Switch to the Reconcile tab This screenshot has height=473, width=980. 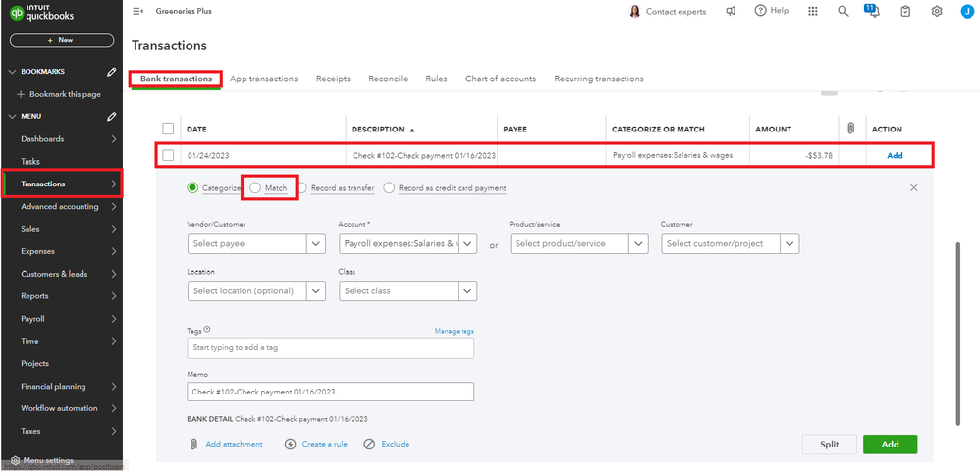coord(388,79)
